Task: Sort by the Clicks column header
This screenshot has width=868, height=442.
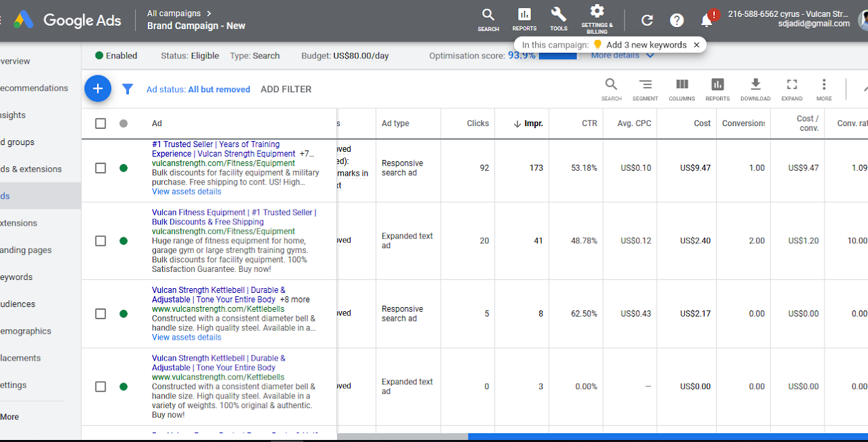Action: (x=478, y=123)
